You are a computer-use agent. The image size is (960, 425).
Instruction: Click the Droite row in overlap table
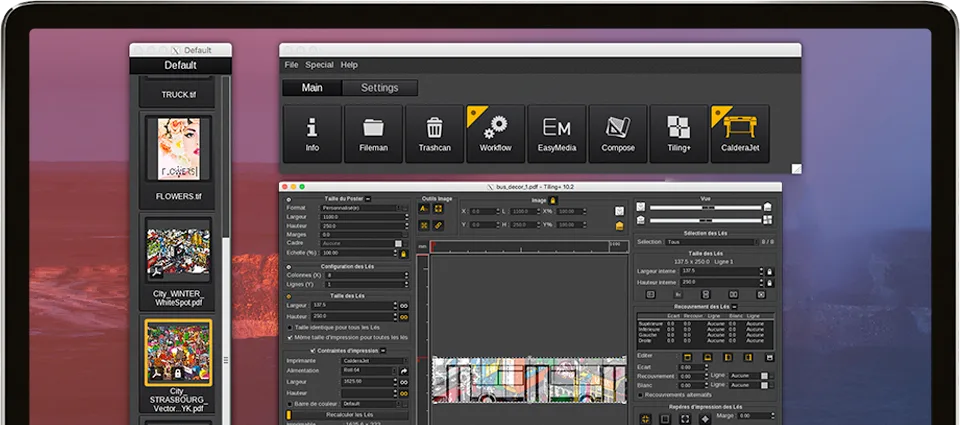[x=705, y=340]
